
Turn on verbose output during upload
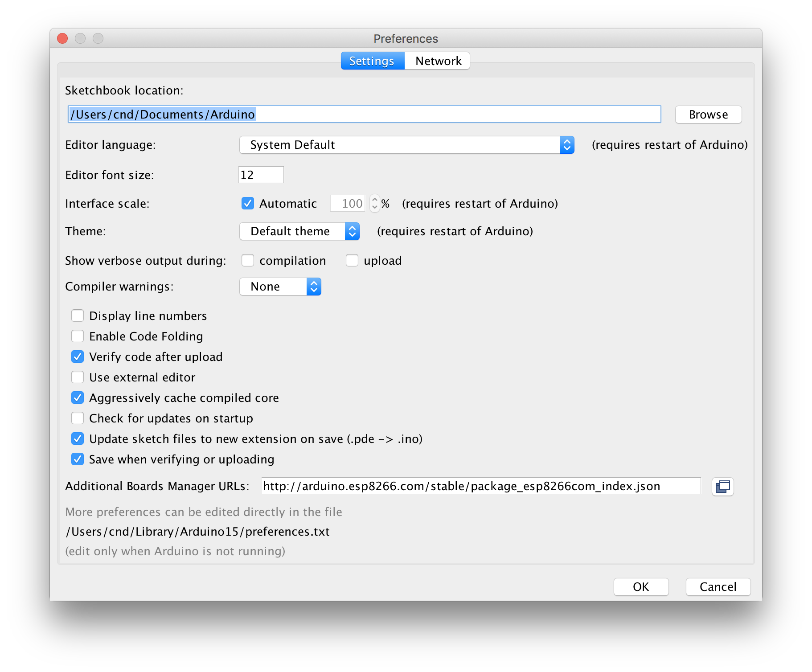coord(352,261)
